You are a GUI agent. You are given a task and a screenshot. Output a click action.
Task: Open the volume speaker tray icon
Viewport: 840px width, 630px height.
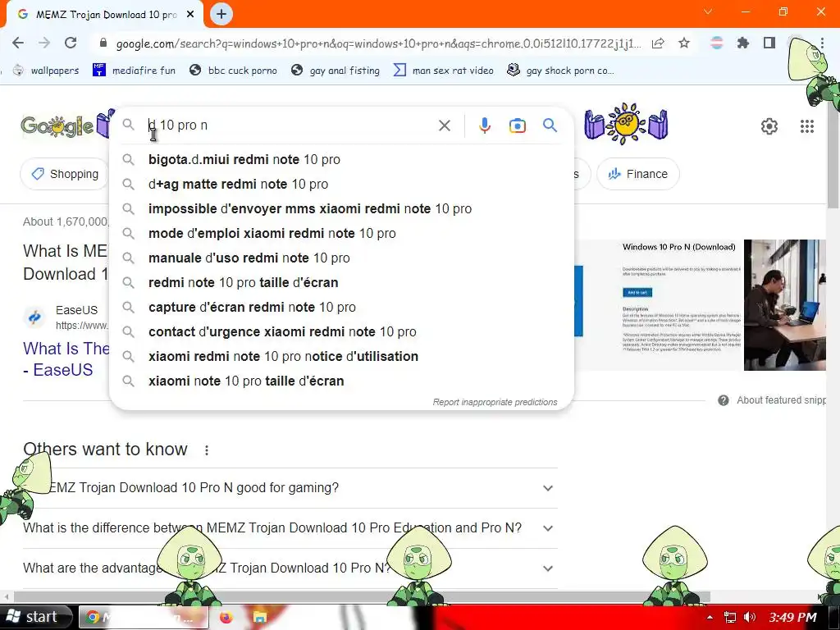coord(750,617)
